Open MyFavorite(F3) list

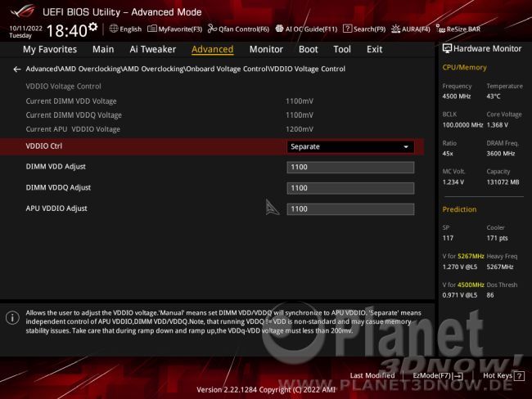[174, 29]
